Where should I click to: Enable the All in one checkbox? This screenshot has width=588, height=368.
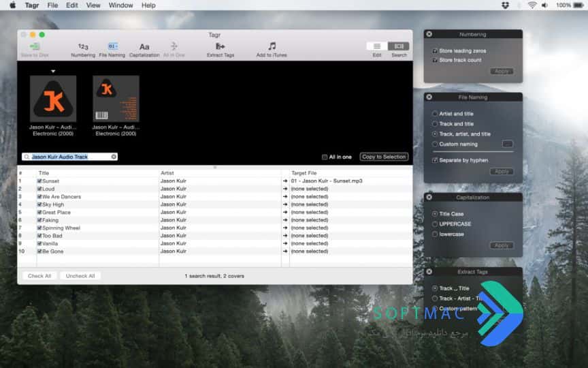click(x=325, y=157)
